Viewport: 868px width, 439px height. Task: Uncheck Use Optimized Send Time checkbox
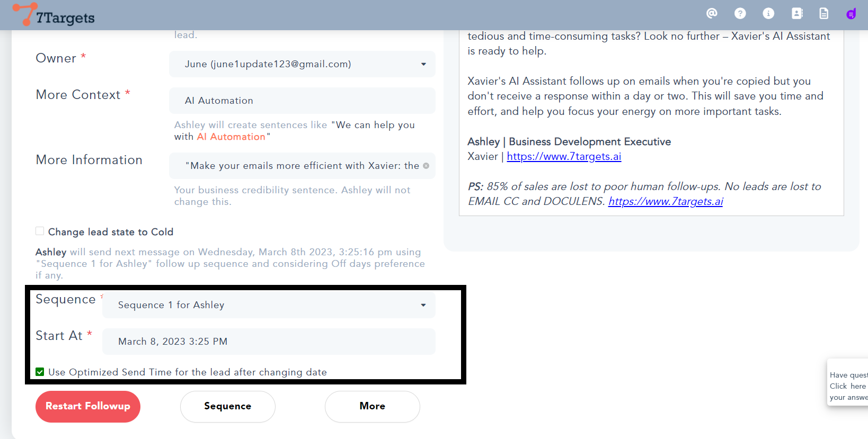tap(40, 372)
